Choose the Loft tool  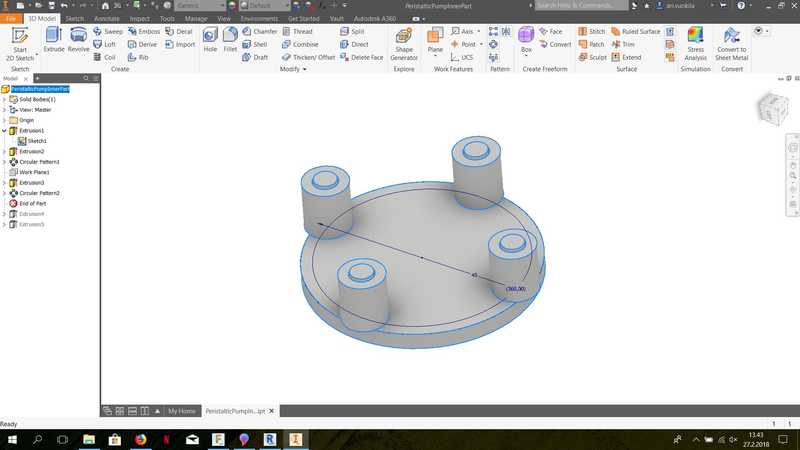coord(105,44)
